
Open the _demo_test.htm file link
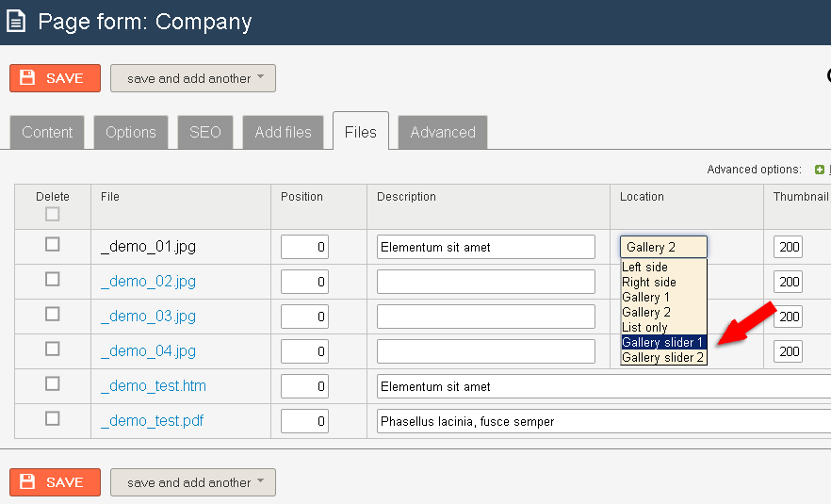click(154, 386)
